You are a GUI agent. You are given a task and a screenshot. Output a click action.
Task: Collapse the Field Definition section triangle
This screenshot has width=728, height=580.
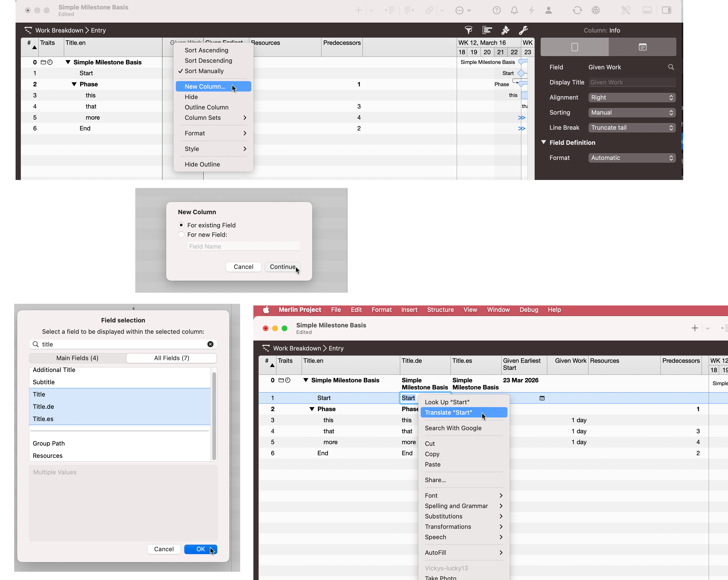click(543, 142)
